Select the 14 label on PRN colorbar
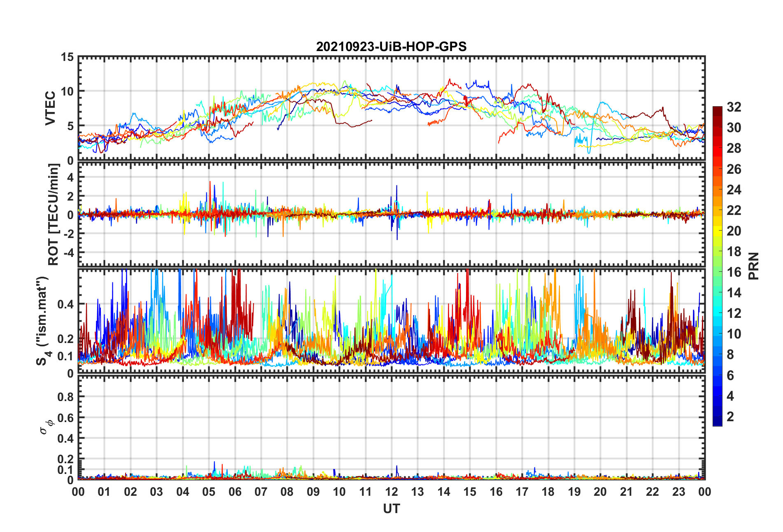Screen dimensions: 783x532 point(734,292)
